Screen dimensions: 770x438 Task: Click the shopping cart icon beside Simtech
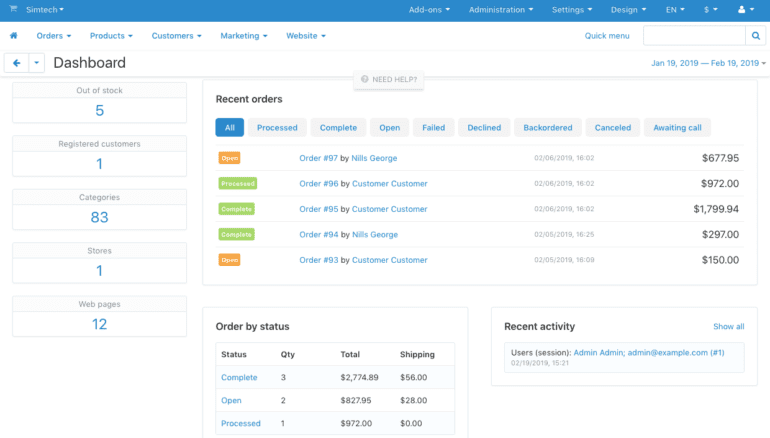(12, 10)
